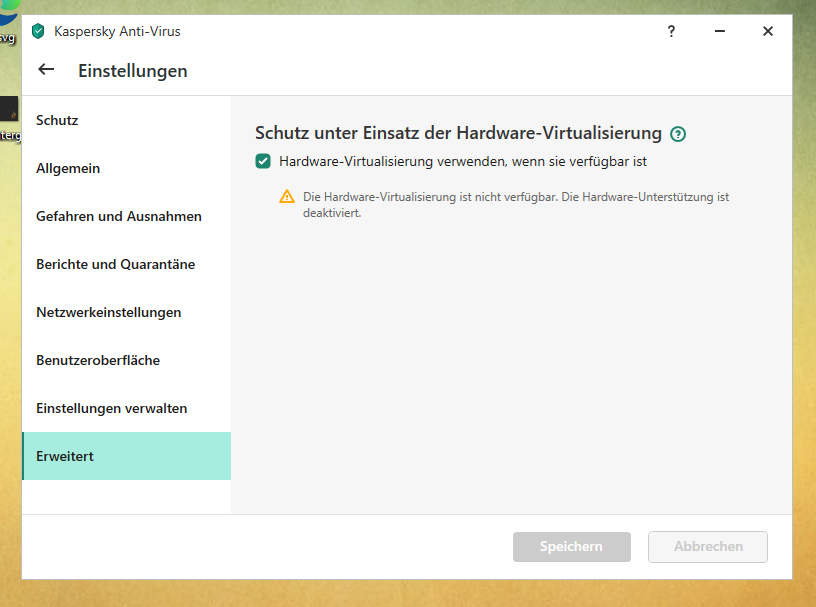The height and width of the screenshot is (607, 816).
Task: Click label Hardware-Virtualisierung verwenden, wenn sie verfügbar ist
Action: pyautogui.click(x=463, y=162)
